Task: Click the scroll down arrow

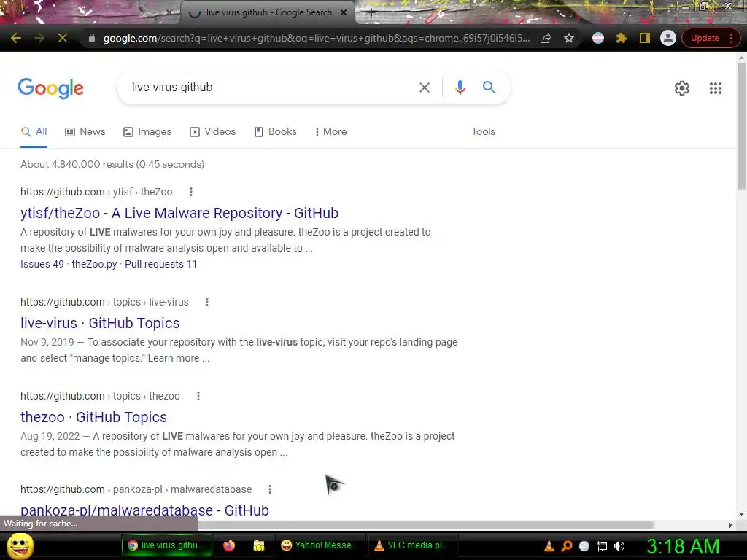Action: pyautogui.click(x=741, y=514)
